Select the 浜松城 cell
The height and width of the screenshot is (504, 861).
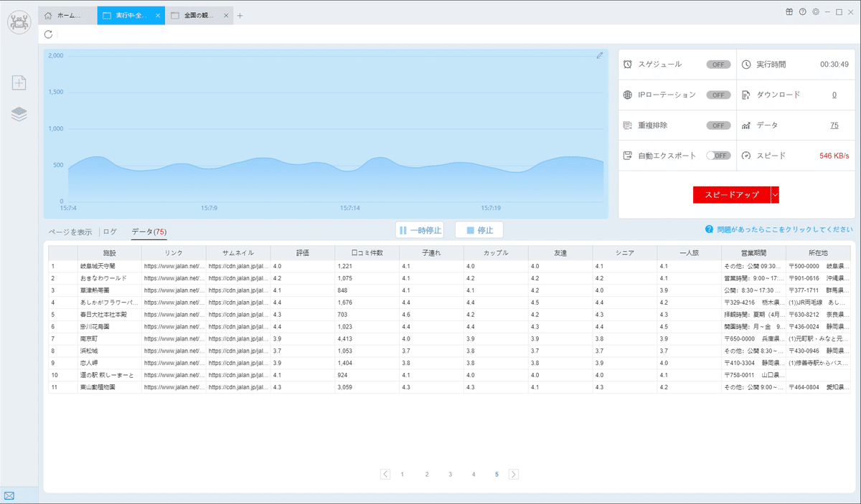pyautogui.click(x=110, y=351)
